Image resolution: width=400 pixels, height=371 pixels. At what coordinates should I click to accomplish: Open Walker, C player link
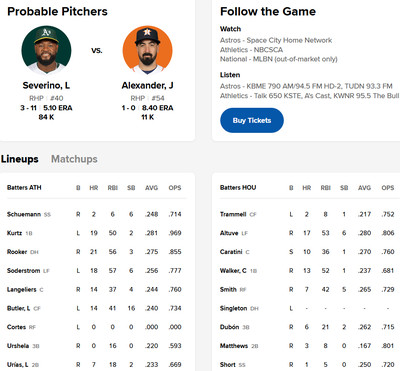coord(233,270)
